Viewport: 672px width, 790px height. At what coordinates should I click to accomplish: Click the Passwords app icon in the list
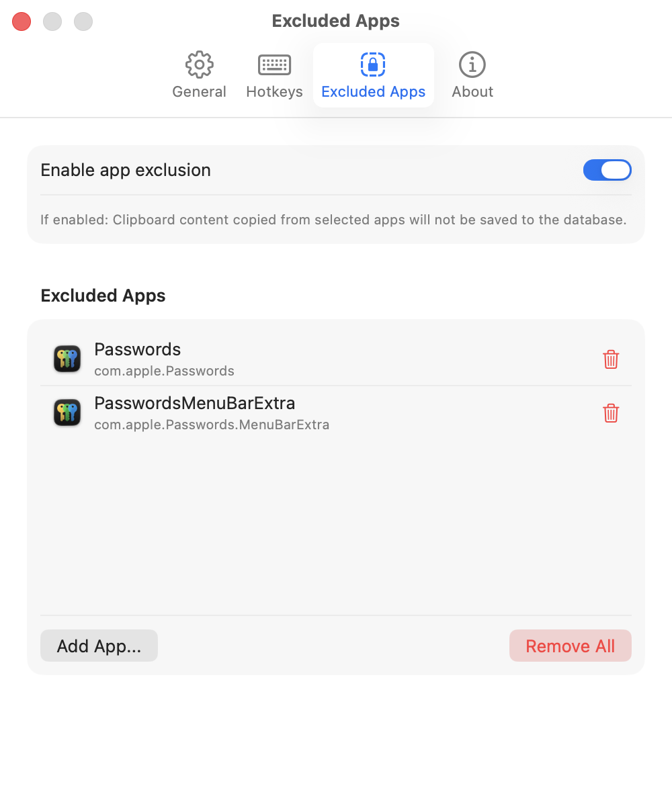tap(67, 358)
